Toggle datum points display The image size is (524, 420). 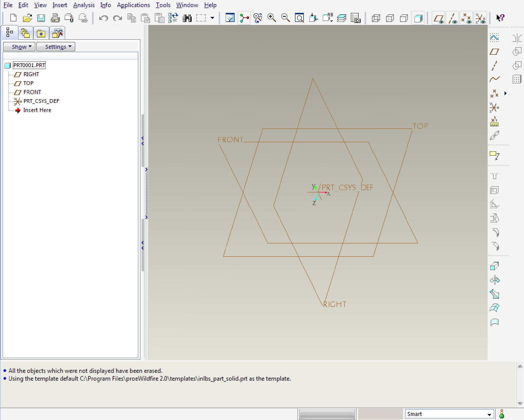coord(466,18)
